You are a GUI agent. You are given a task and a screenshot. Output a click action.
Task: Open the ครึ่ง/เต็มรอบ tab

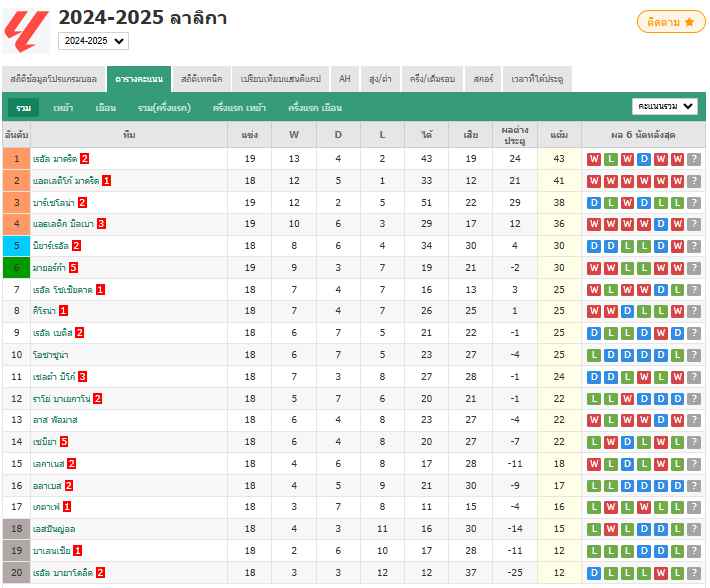[x=432, y=79]
